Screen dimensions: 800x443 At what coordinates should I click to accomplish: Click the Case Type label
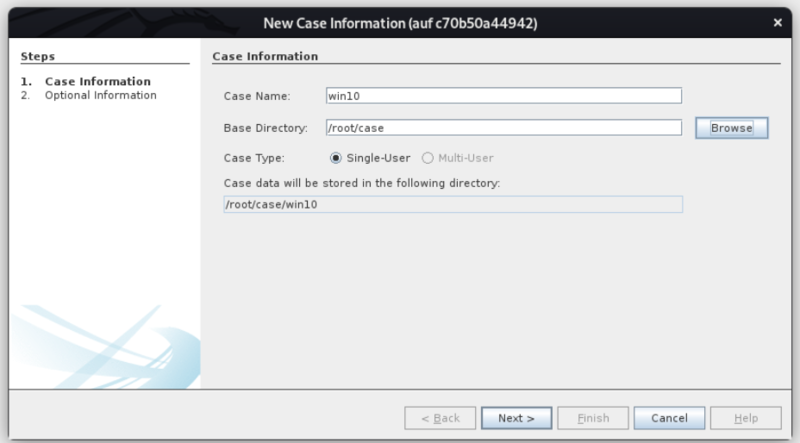coord(255,158)
